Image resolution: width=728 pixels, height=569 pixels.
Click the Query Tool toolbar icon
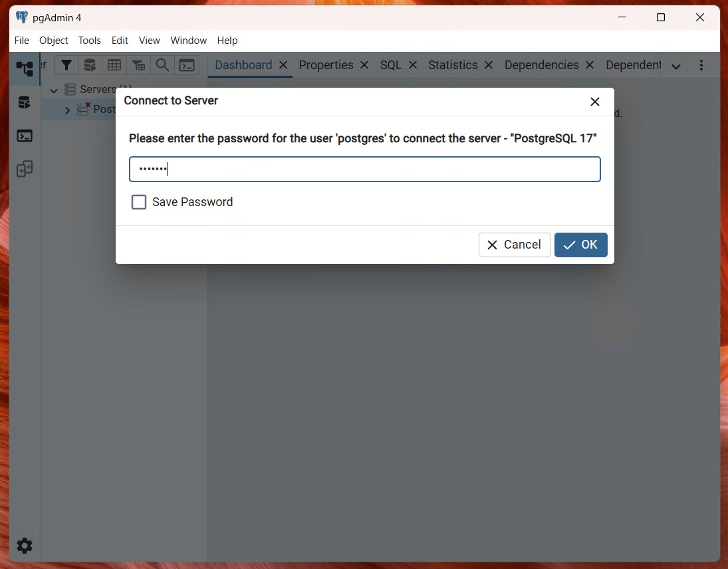(90, 65)
